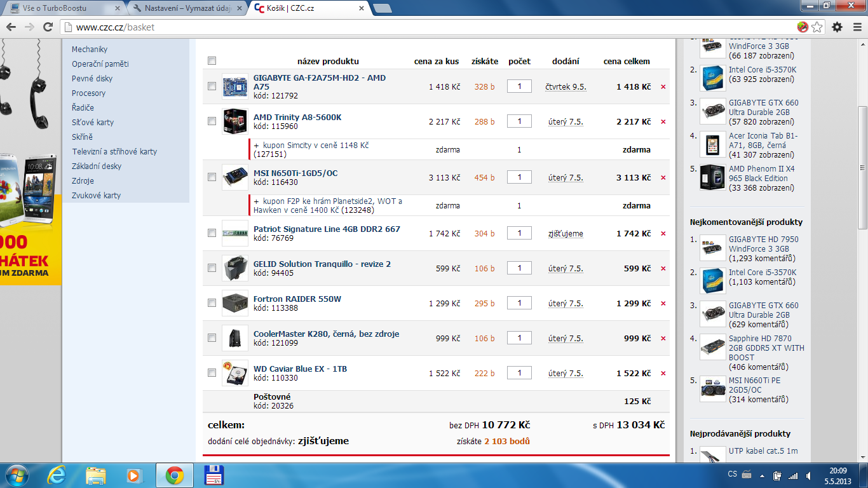Check the WD Caviar Blue EX checkbox
Screen dimensions: 868x488
coord(212,373)
